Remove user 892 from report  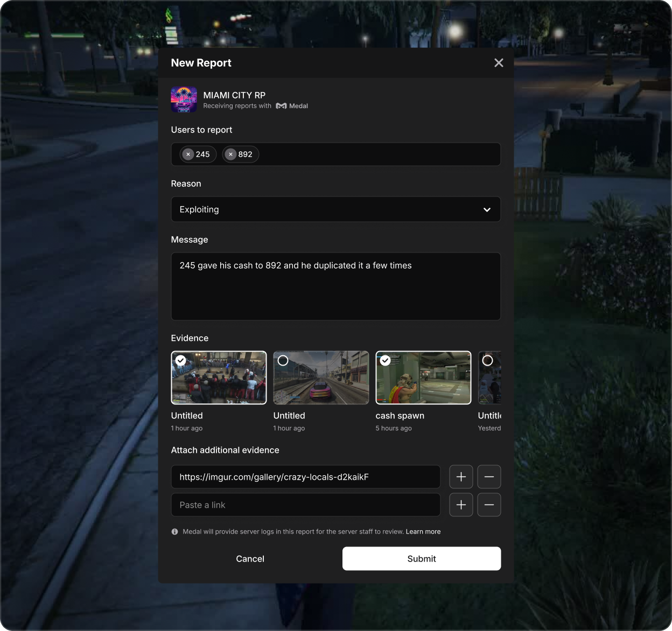[x=230, y=155]
